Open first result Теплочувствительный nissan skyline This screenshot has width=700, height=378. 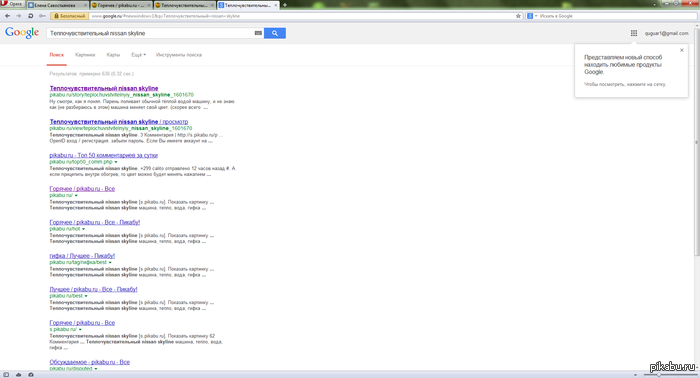(104, 88)
